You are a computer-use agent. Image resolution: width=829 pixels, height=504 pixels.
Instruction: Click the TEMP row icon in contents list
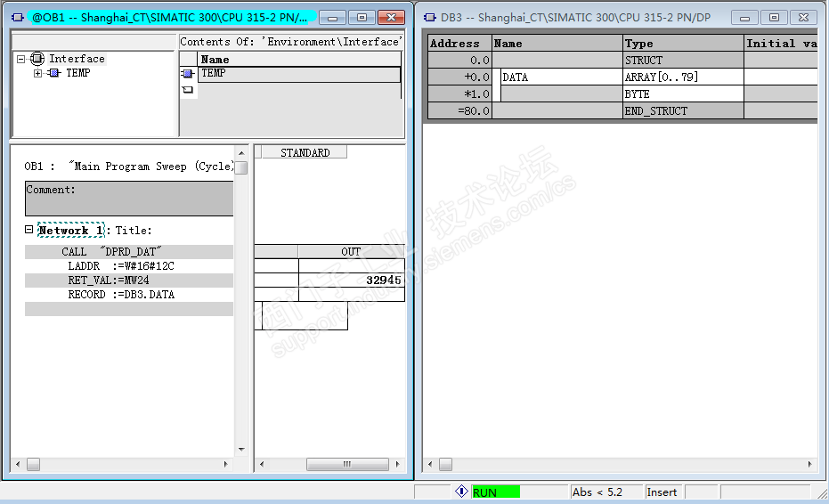[188, 74]
